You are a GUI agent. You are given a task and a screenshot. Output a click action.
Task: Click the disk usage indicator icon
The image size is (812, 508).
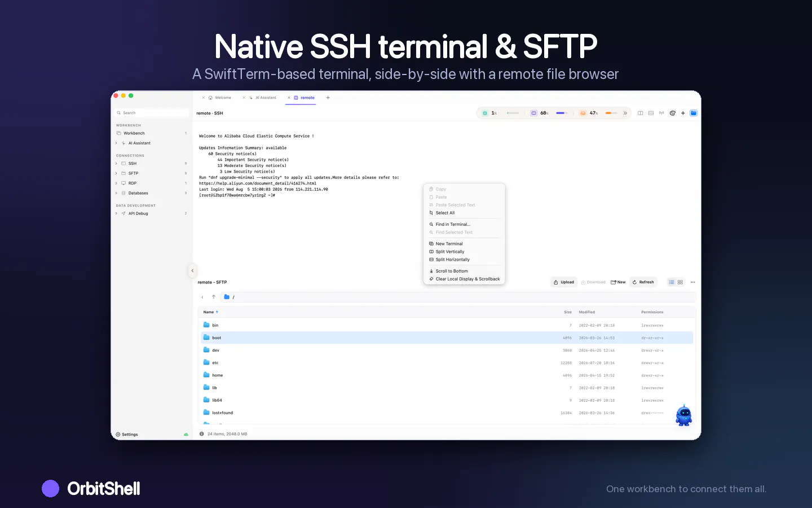(x=583, y=113)
